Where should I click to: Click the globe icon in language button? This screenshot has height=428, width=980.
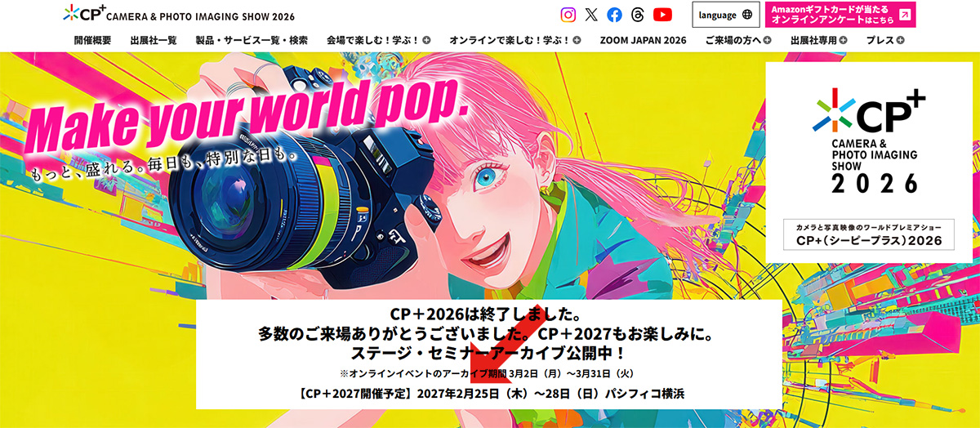(747, 15)
